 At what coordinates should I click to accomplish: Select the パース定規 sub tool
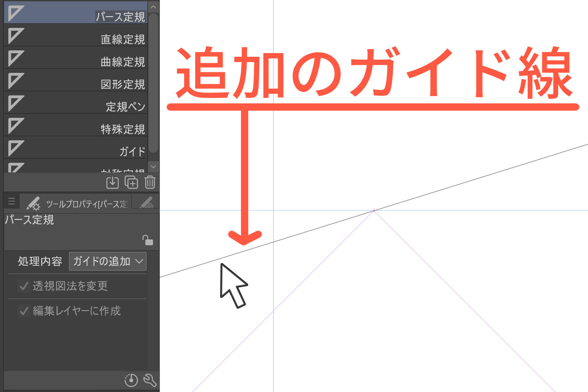coord(76,12)
